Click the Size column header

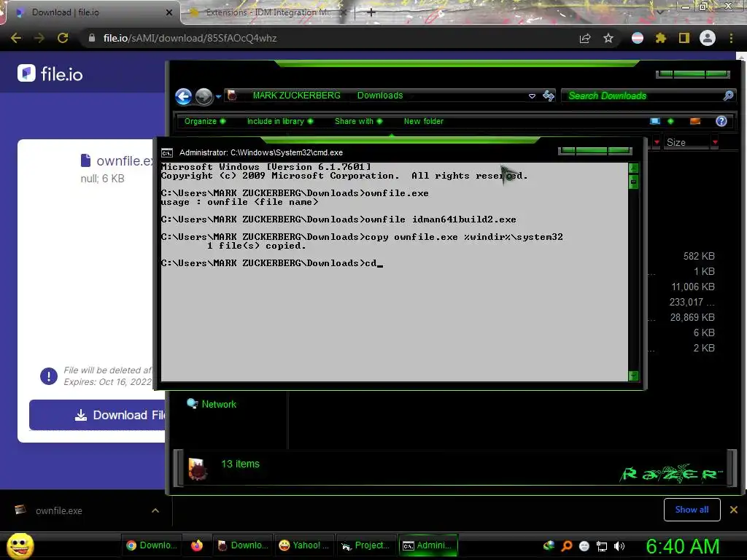pos(686,142)
